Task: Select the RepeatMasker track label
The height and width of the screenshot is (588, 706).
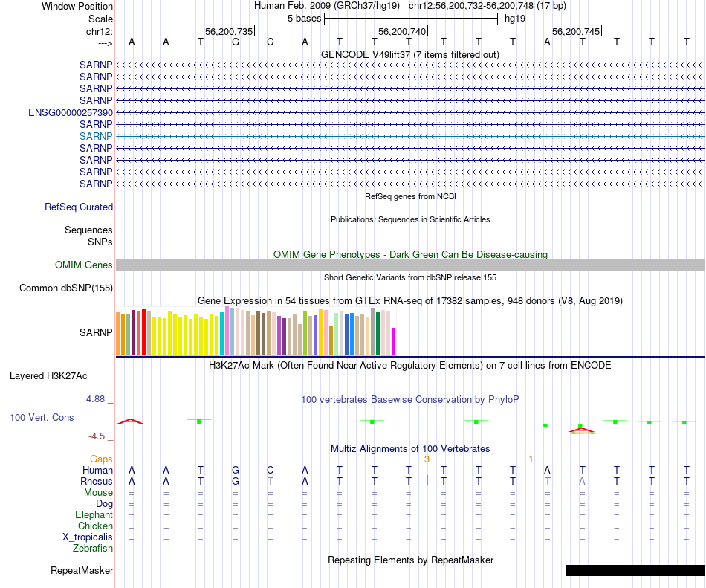Action: point(82,570)
